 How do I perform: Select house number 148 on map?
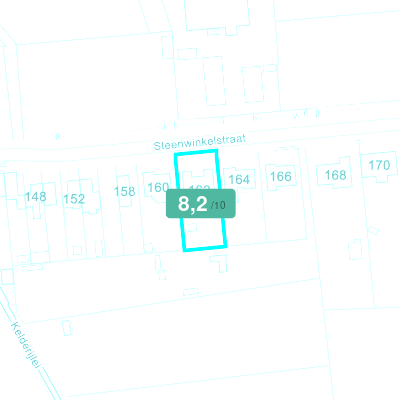click(x=36, y=197)
